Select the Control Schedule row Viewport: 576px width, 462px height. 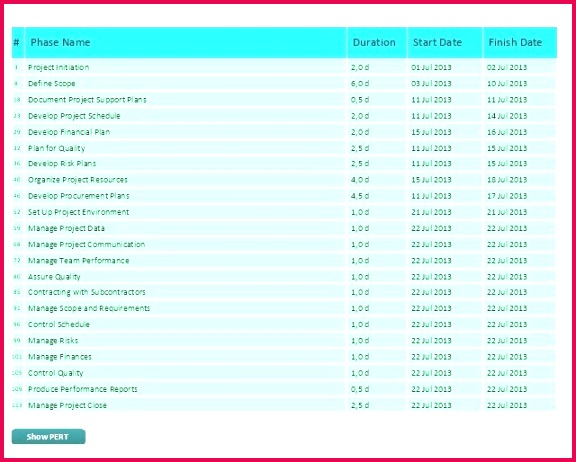pyautogui.click(x=284, y=324)
